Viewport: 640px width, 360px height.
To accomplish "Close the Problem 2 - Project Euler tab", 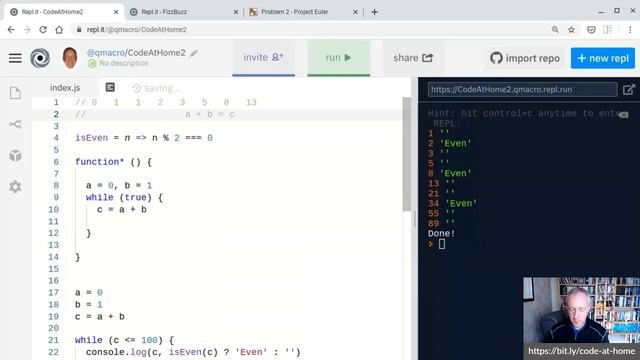I will (355, 12).
